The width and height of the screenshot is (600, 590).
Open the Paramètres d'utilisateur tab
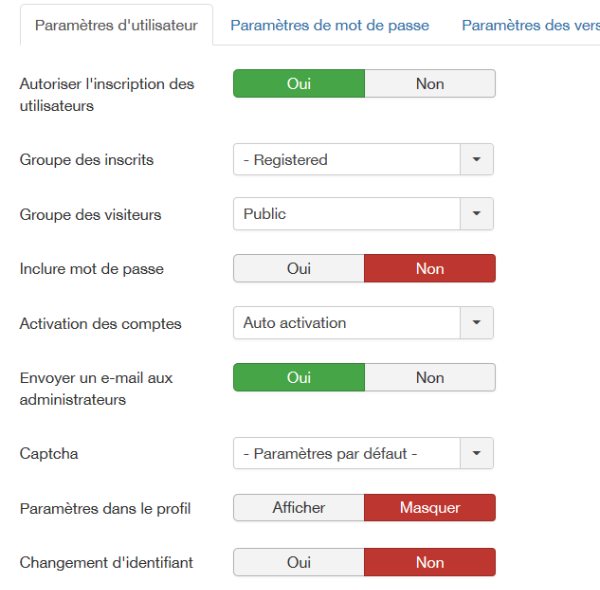point(116,25)
